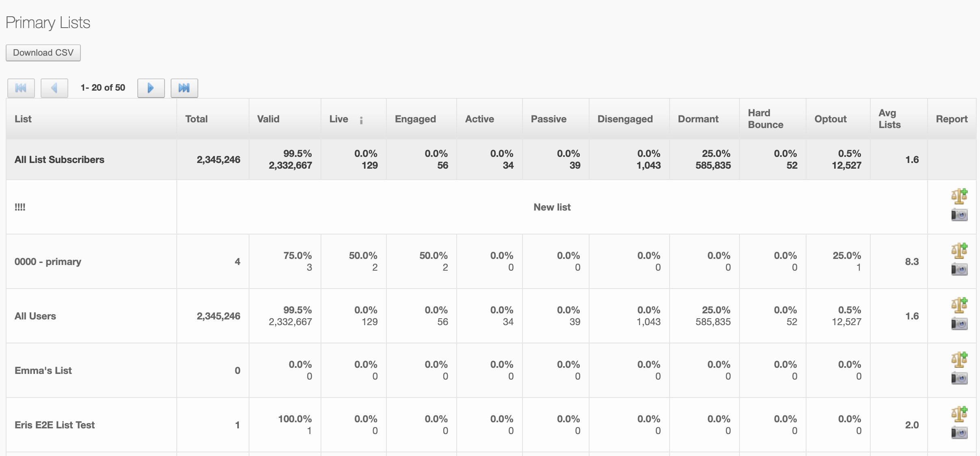Click the scale icon for 0000 - primary

point(959,251)
